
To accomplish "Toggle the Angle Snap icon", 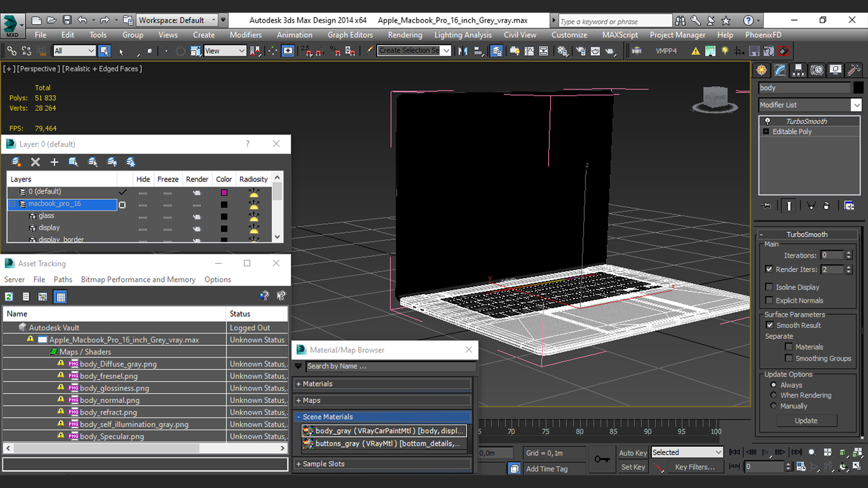I will tap(320, 51).
